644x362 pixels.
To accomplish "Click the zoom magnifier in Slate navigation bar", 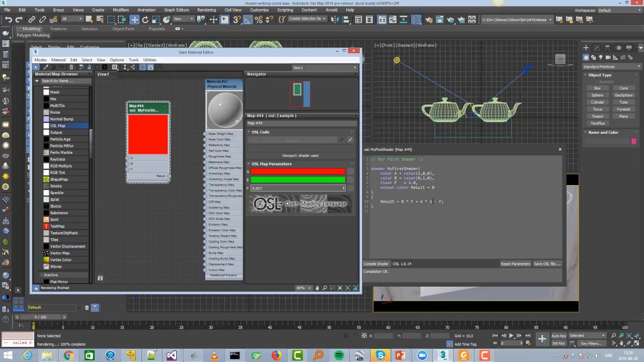I will point(325,288).
